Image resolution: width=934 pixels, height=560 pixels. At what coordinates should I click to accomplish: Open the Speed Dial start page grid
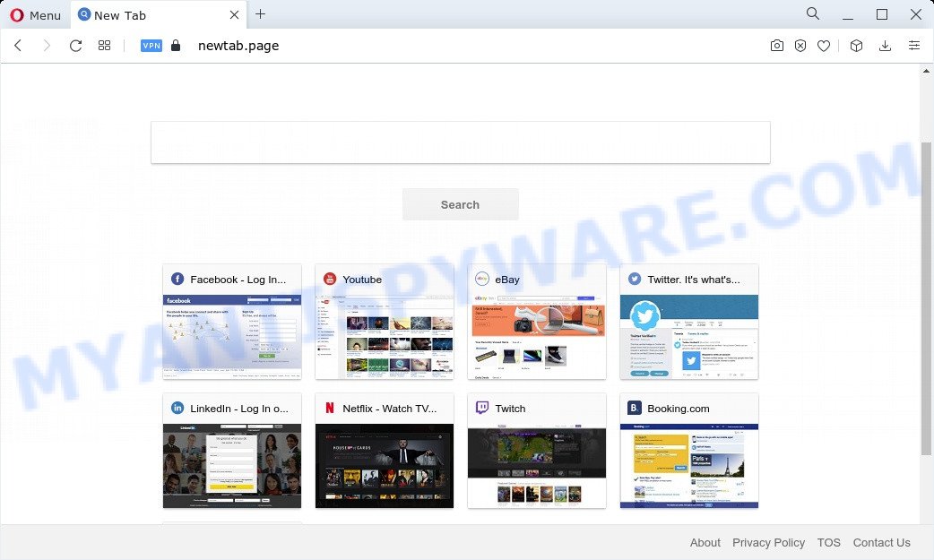pos(104,46)
